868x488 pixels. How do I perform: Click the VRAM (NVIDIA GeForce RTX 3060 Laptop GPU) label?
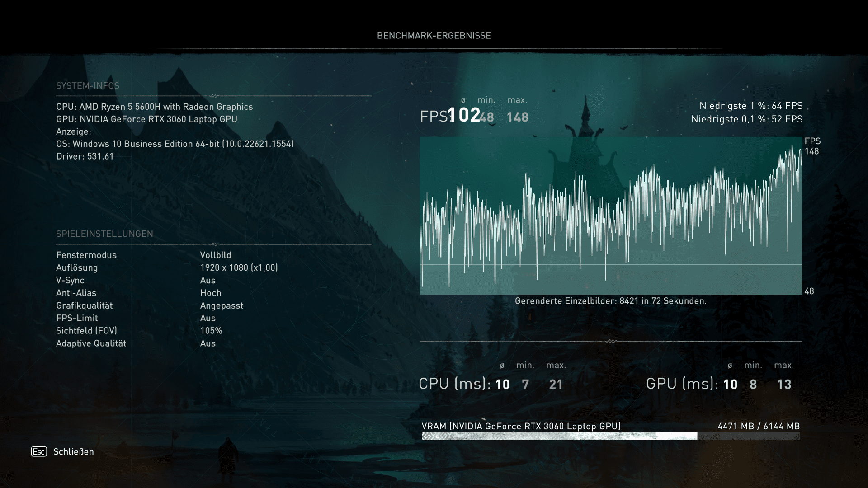tap(521, 426)
